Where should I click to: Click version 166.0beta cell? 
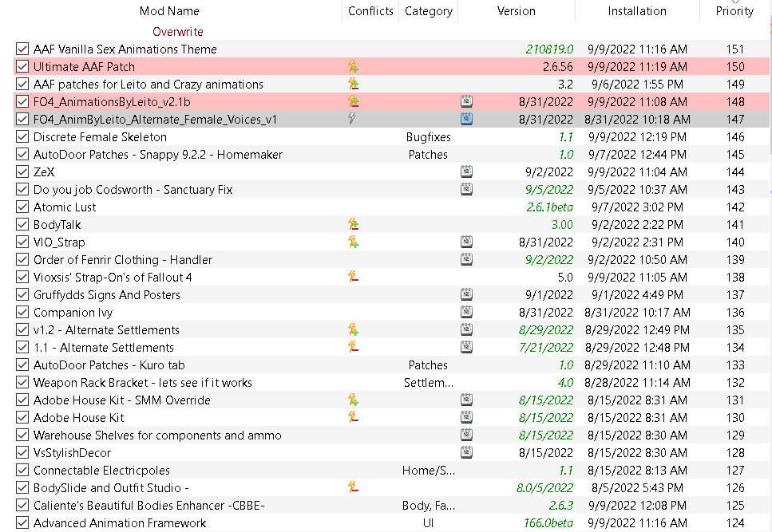548,523
